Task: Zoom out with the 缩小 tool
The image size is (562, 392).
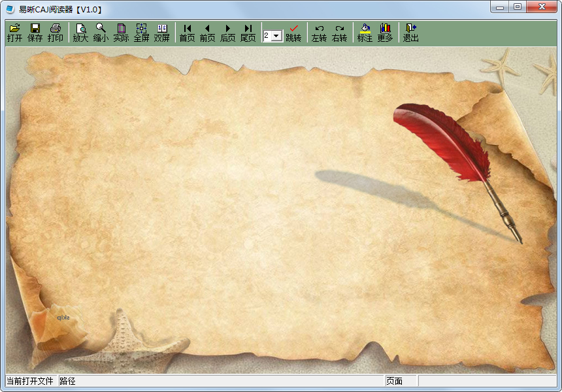Action: (101, 33)
